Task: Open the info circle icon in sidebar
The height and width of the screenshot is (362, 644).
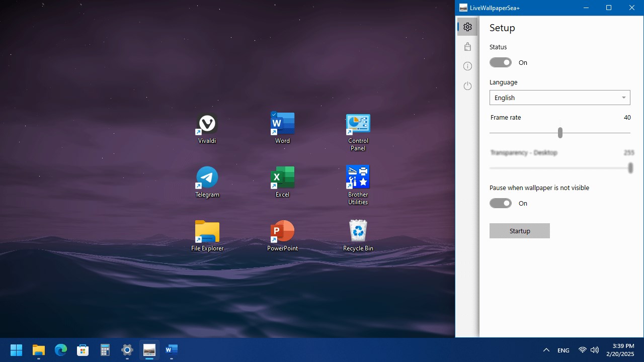Action: [x=468, y=66]
